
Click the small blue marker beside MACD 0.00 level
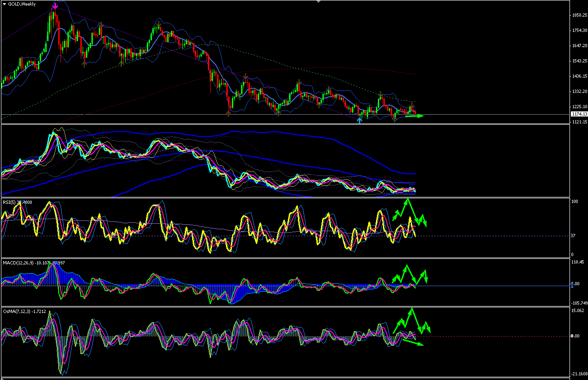[x=571, y=284]
